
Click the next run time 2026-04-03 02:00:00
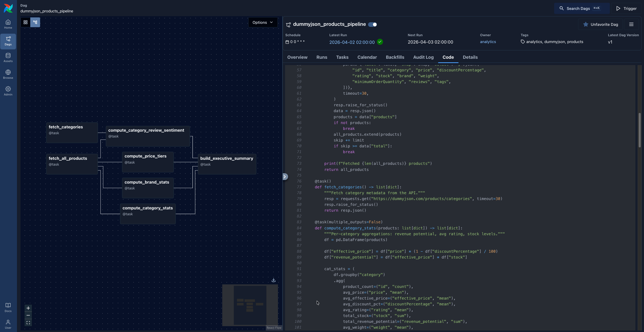coord(430,42)
